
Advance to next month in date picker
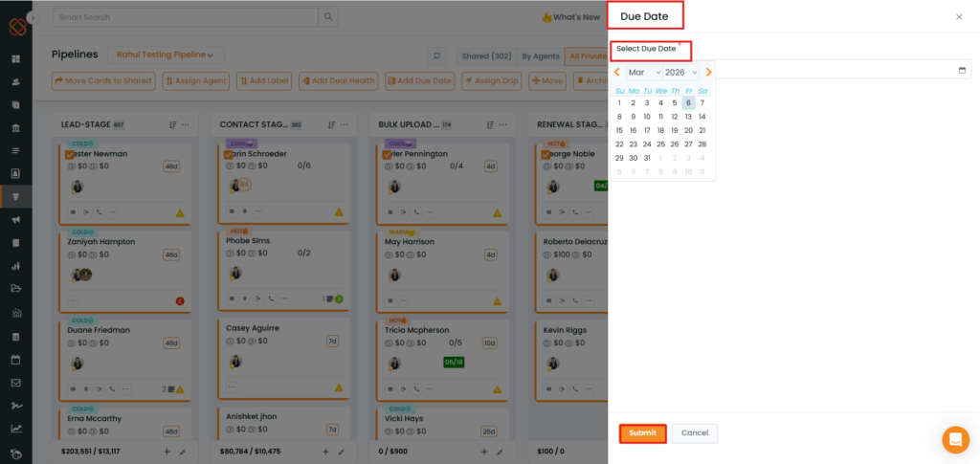708,72
